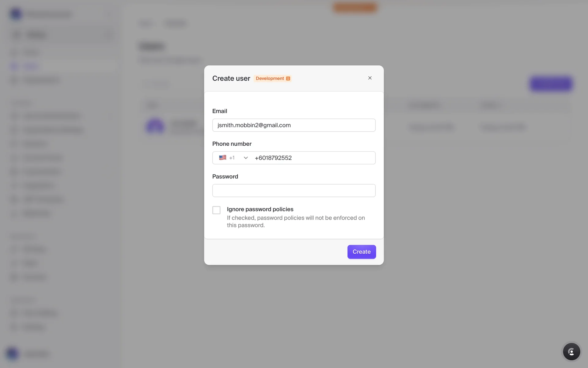Focus the Email input field
588x368 pixels.
[x=293, y=125]
